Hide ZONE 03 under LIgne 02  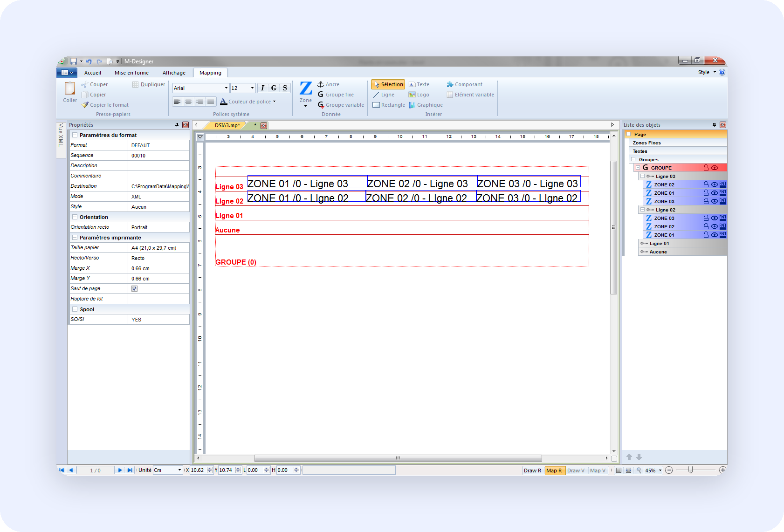(x=715, y=218)
